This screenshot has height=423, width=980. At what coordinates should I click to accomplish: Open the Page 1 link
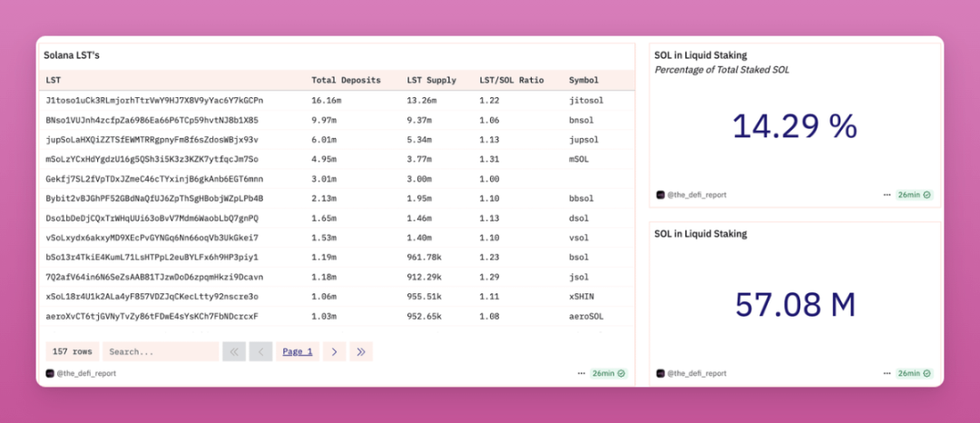tap(297, 351)
